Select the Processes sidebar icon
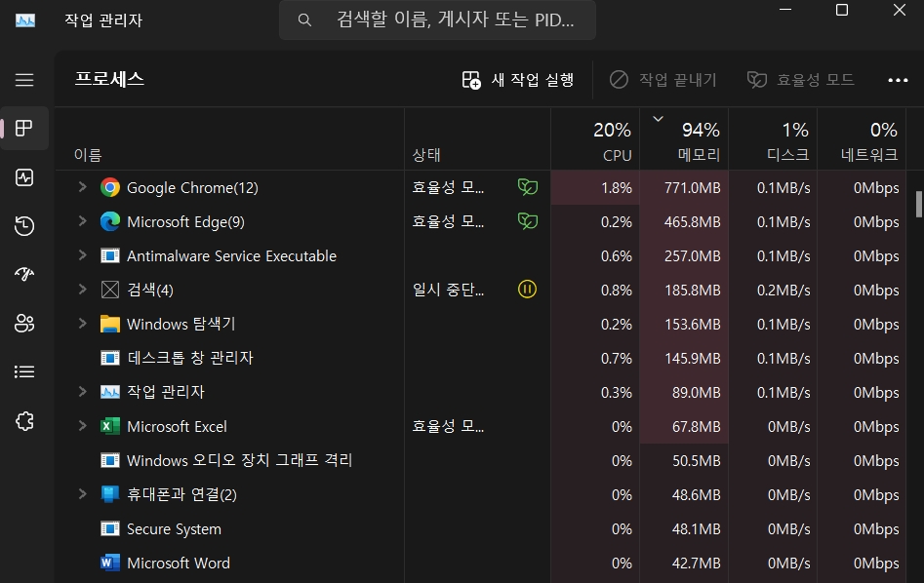 click(x=24, y=128)
